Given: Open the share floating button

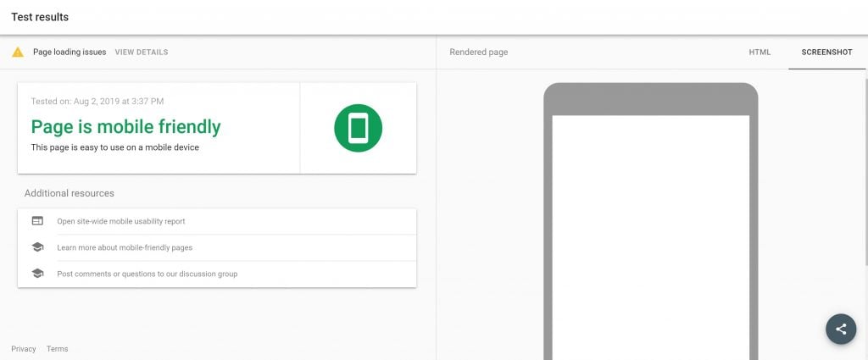Looking at the screenshot, I should point(841,329).
